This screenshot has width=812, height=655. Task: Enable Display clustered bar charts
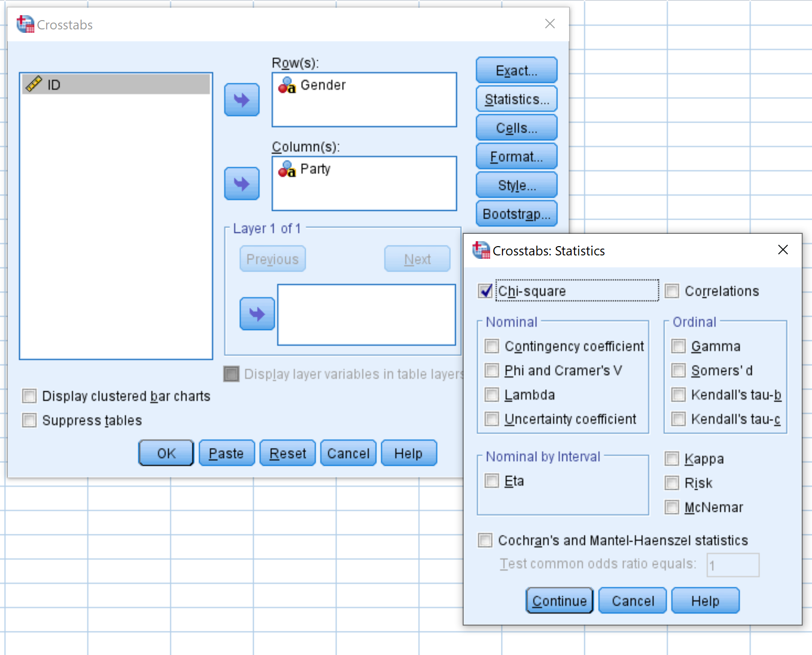(29, 396)
